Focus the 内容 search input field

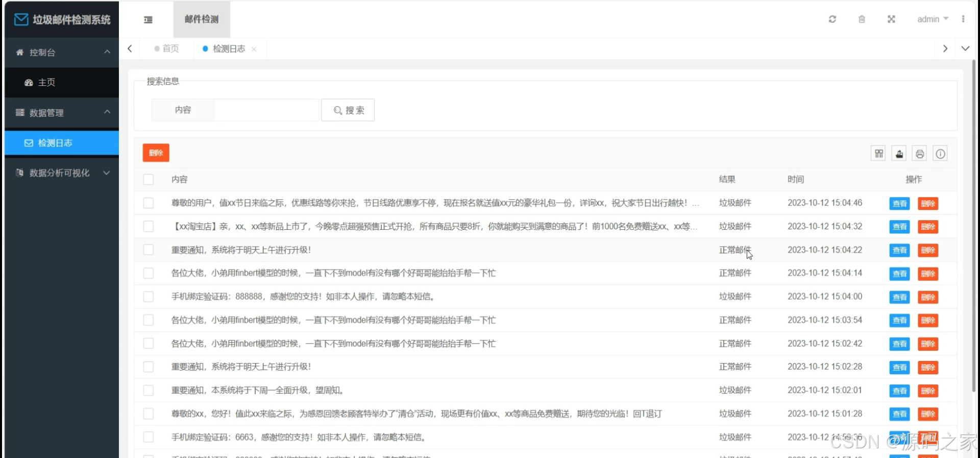[x=266, y=110]
